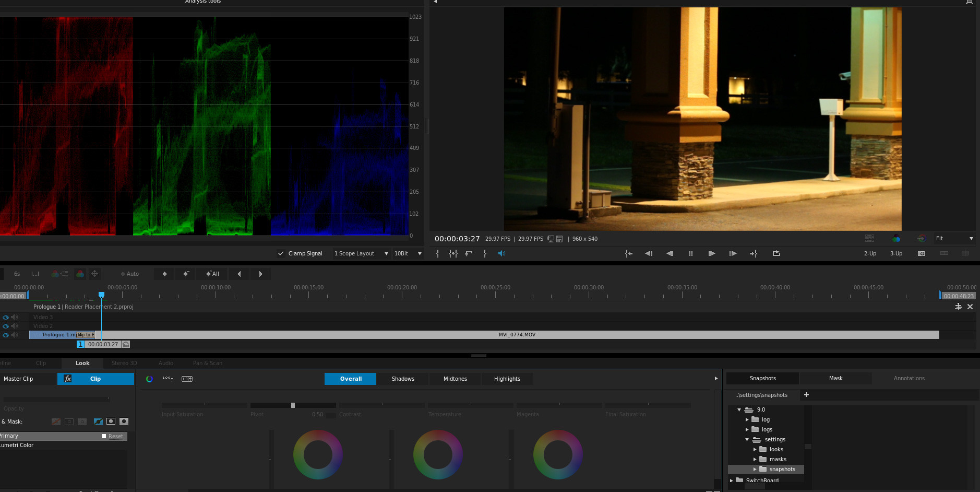
Task: Click the grading on/off arrows icon
Action: click(921, 238)
